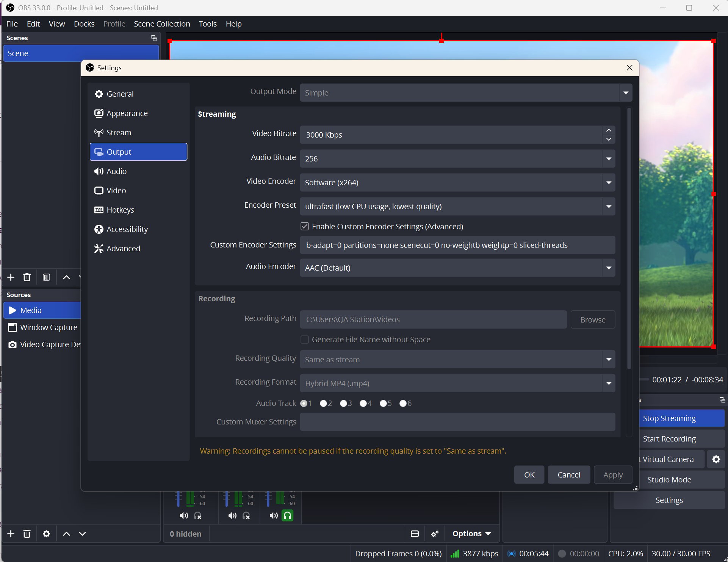728x562 pixels.
Task: Add a new scene with plus icon
Action: [x=11, y=277]
